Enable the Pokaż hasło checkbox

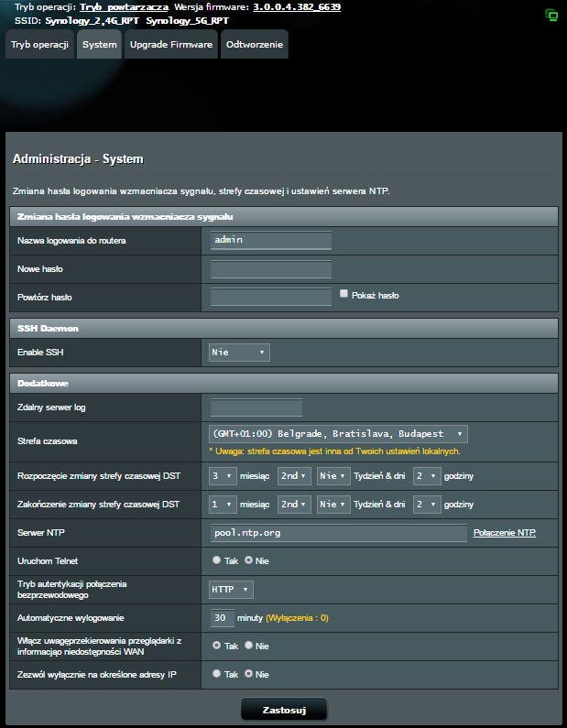(343, 293)
